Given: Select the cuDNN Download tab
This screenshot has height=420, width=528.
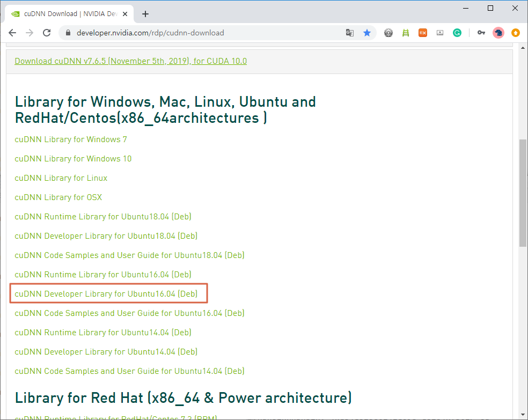Looking at the screenshot, I should (69, 14).
